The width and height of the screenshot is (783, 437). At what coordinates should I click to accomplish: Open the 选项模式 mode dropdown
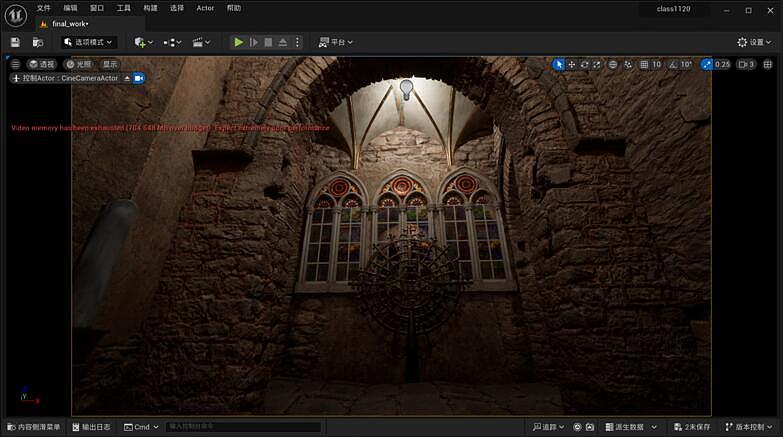point(89,42)
